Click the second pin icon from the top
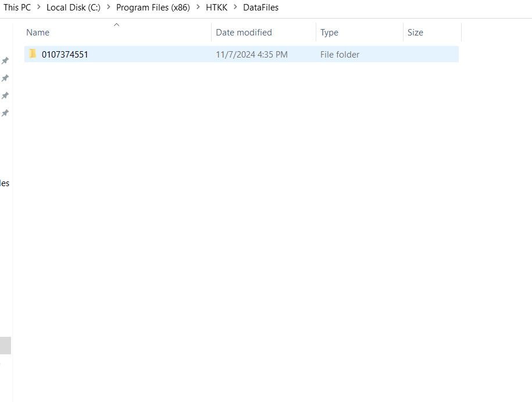Screen dimensions: 532x402 coord(5,79)
